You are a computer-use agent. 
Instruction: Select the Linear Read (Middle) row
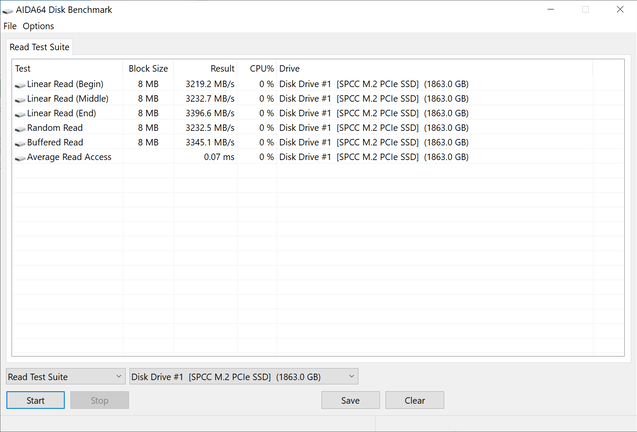pyautogui.click(x=318, y=99)
